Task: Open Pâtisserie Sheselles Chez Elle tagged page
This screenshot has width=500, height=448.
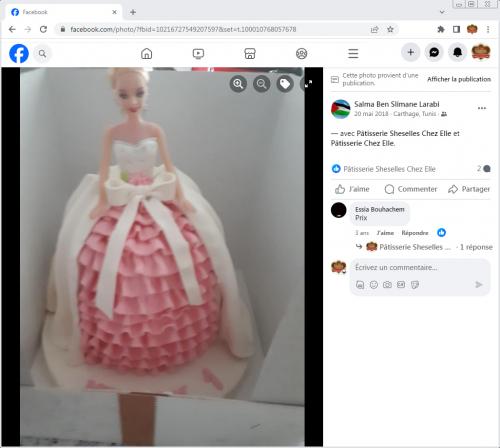Action: point(404,133)
